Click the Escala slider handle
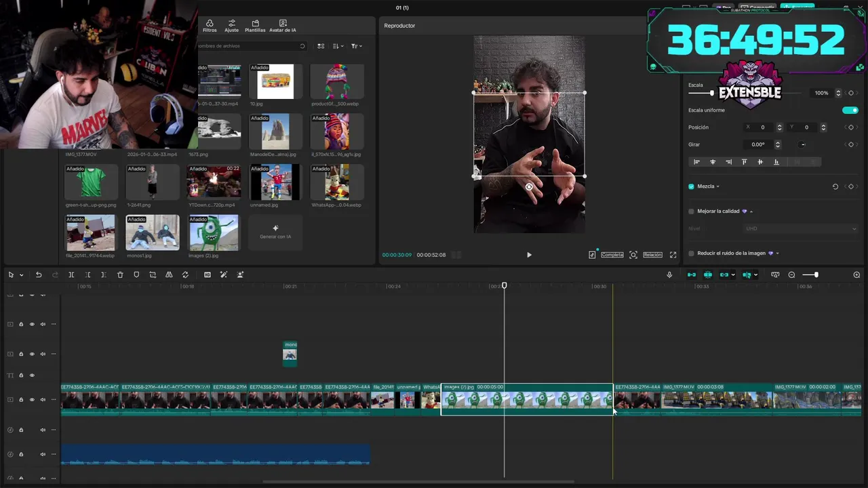The height and width of the screenshot is (488, 868). [x=711, y=93]
